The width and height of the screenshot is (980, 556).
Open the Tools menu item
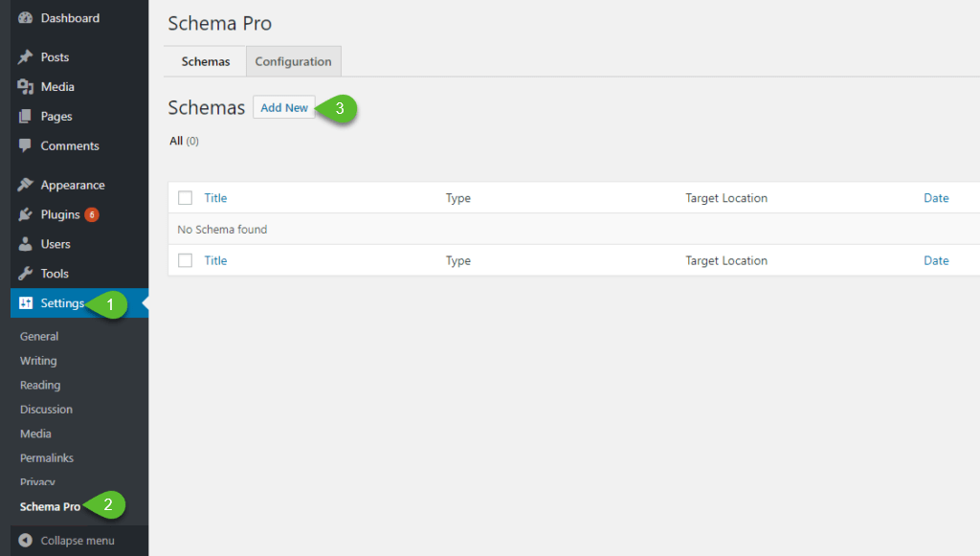[55, 274]
